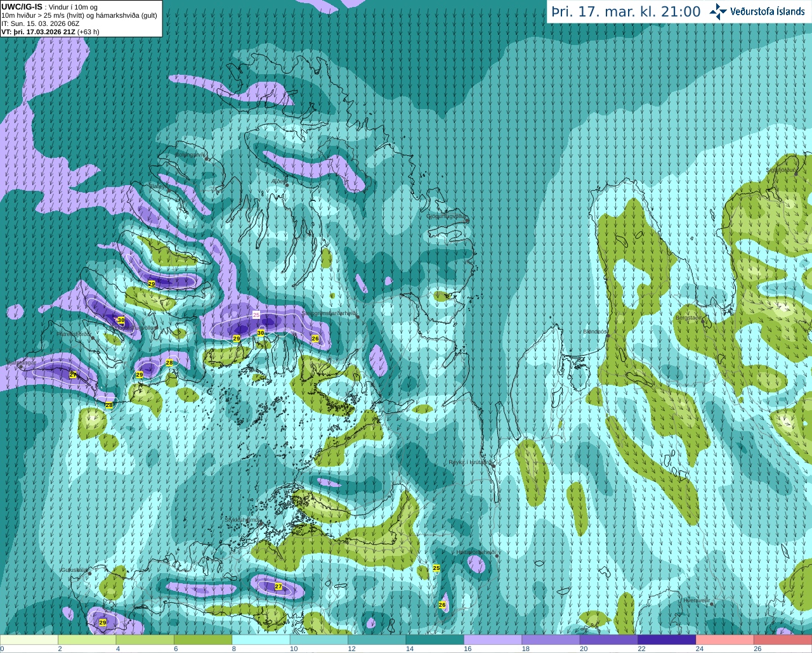Click the 0–2 pale yellow legend swatch
The height and width of the screenshot is (653, 812).
tap(29, 640)
